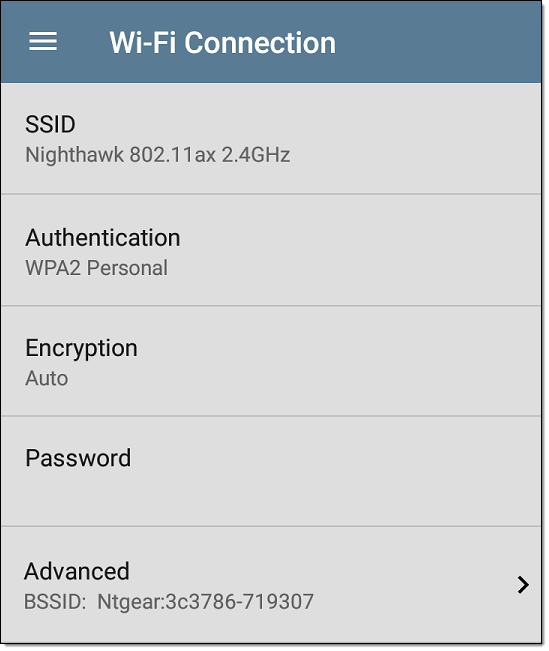Open the Authentication setting
The height and width of the screenshot is (651, 549).
pyautogui.click(x=271, y=250)
